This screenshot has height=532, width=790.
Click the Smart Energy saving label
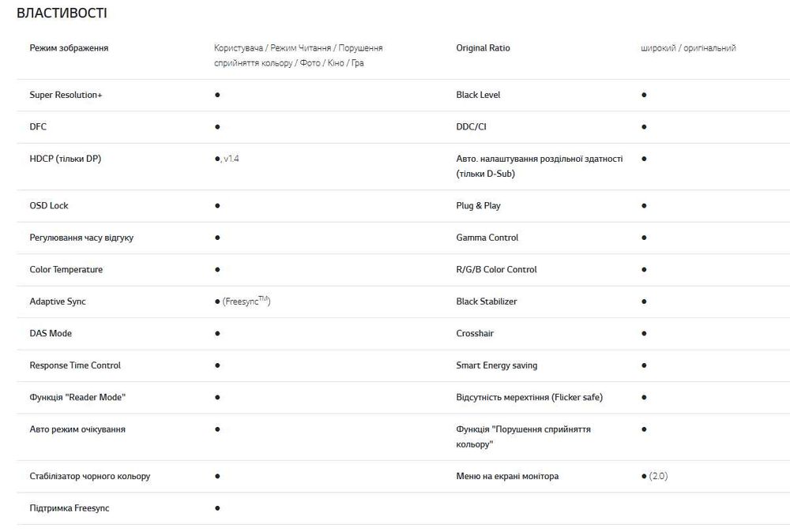[496, 365]
